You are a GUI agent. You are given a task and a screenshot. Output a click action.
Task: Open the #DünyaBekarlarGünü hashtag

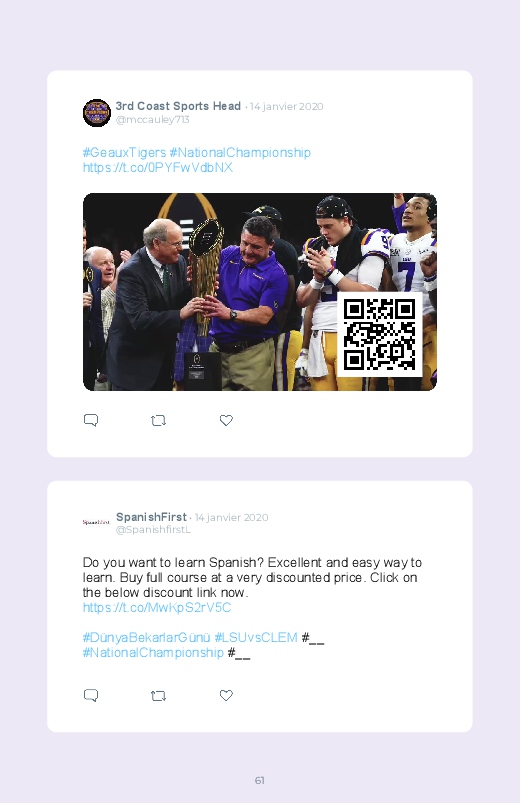[x=147, y=638]
